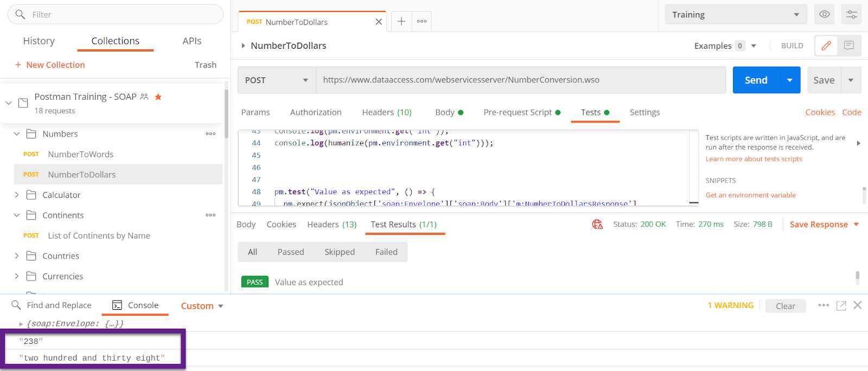Open the Send button dropdown arrow
Image resolution: width=868 pixels, height=371 pixels.
(790, 80)
